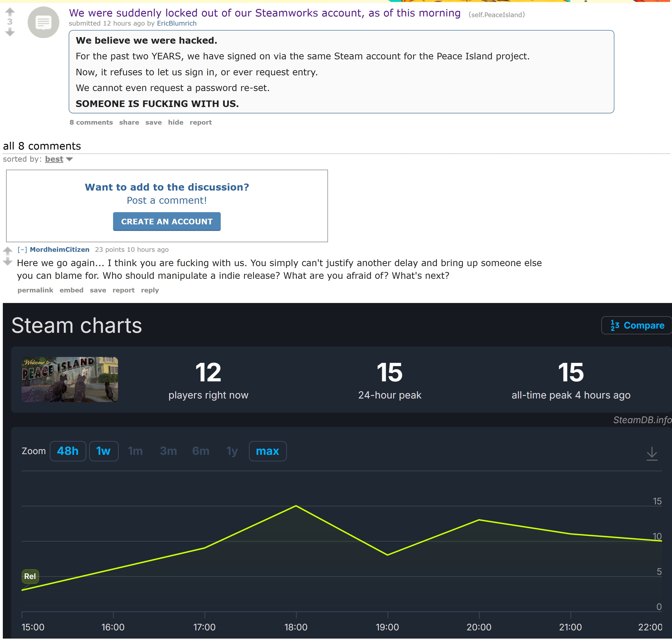
Task: Open EricBlumrich's user profile link
Action: click(177, 23)
